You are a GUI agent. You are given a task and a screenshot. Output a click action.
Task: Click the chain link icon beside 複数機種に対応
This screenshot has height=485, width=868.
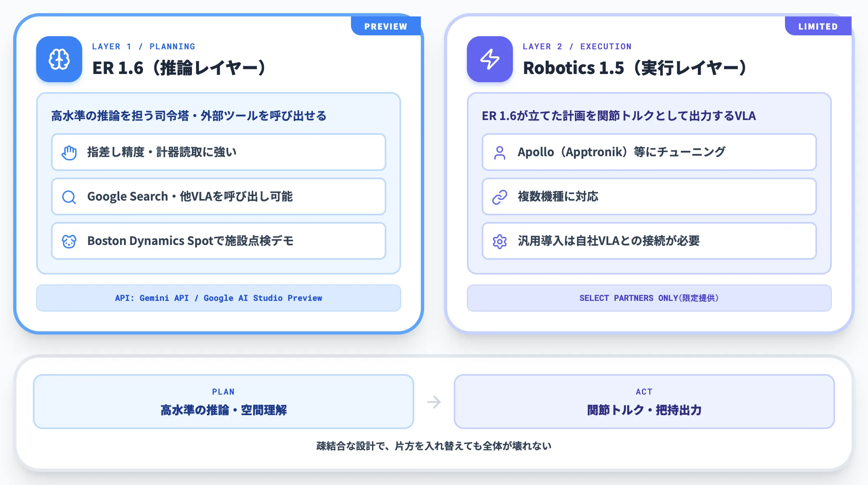pyautogui.click(x=500, y=197)
